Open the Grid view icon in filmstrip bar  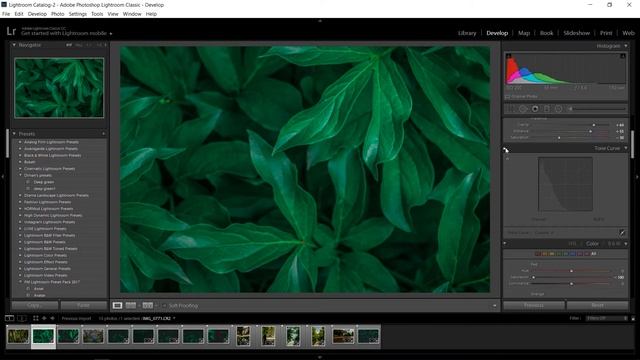[x=36, y=318]
